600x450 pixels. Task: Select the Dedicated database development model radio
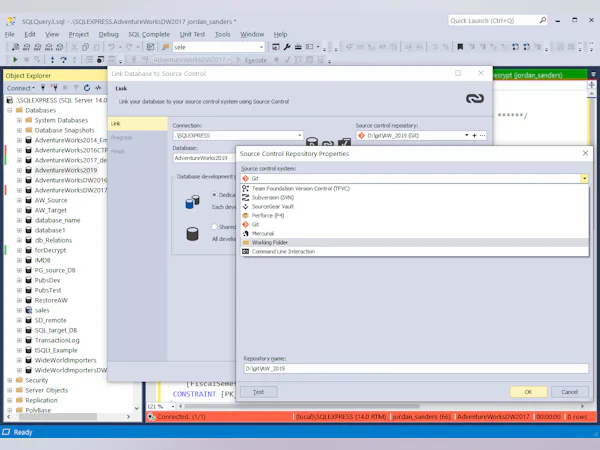pyautogui.click(x=215, y=195)
